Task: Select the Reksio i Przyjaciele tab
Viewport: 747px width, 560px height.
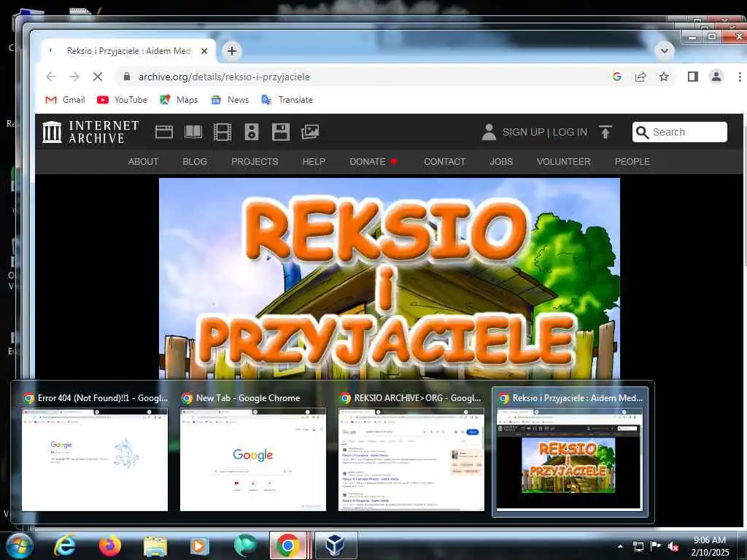Action: (128, 51)
